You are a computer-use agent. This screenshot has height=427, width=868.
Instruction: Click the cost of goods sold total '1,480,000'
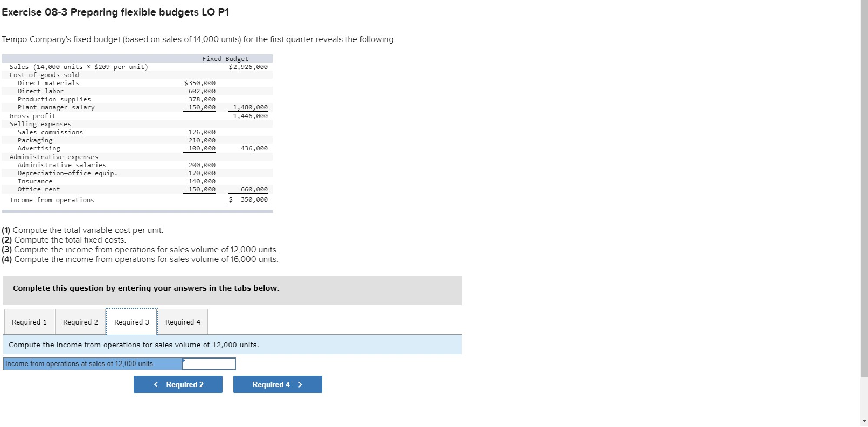[x=250, y=107]
